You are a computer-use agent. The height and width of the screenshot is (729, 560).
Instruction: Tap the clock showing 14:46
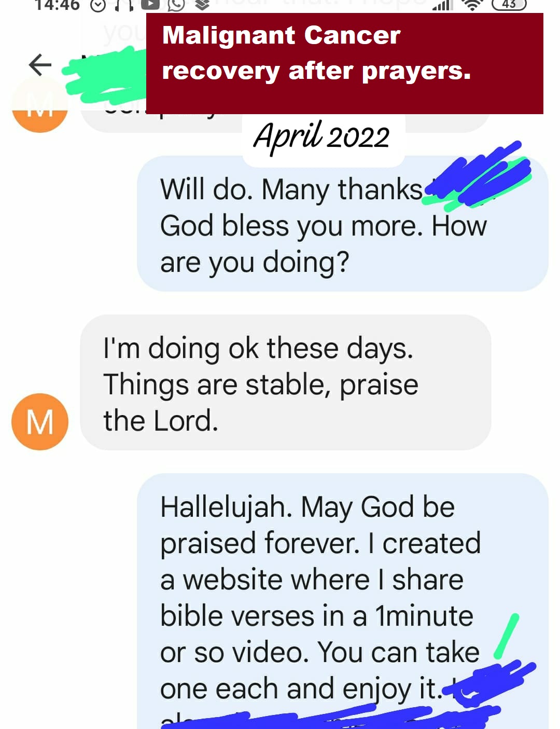pos(57,5)
